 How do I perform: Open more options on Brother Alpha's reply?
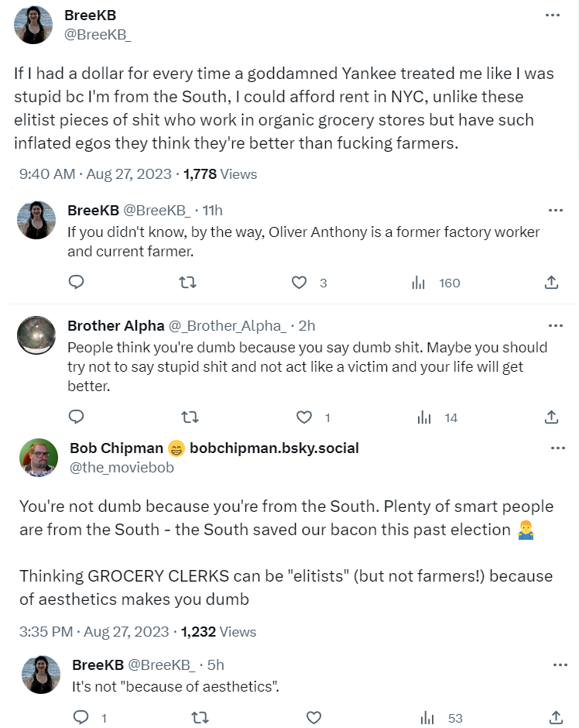tap(555, 325)
